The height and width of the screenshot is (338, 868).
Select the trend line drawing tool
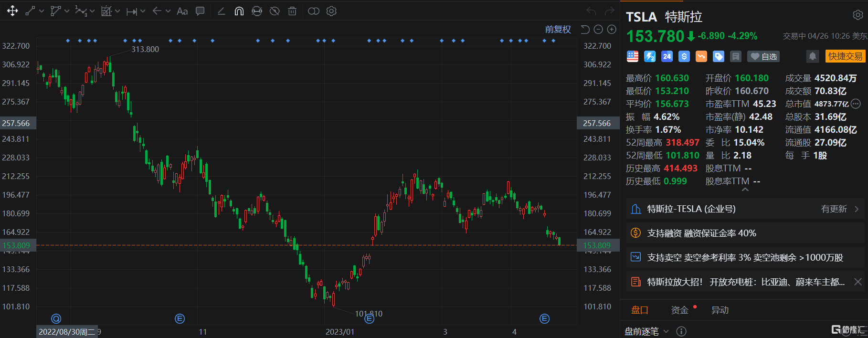pos(30,11)
